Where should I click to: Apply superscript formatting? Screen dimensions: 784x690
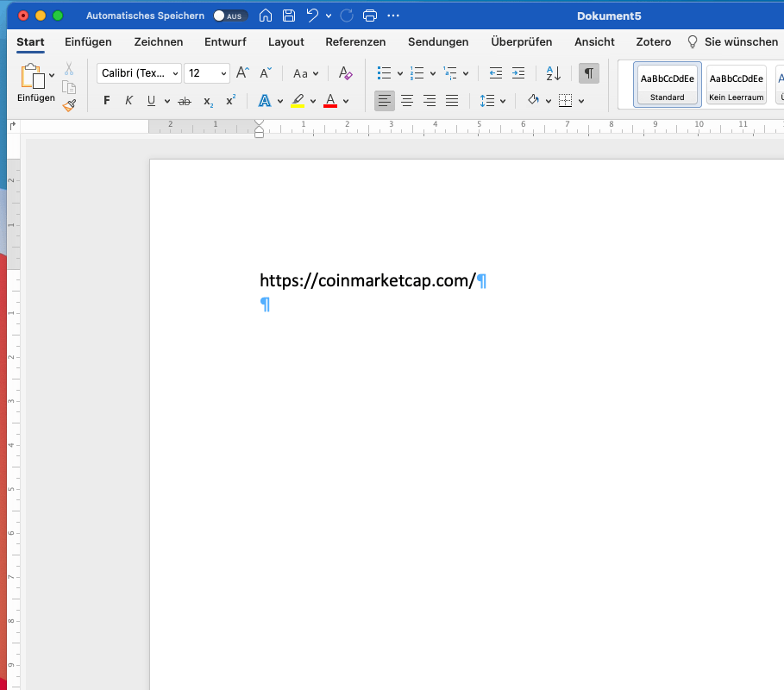[230, 100]
